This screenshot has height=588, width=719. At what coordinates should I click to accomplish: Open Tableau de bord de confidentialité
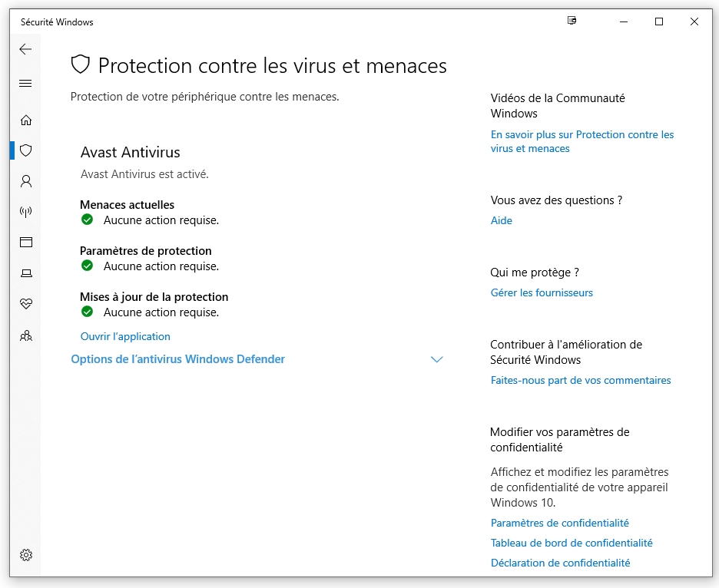572,543
